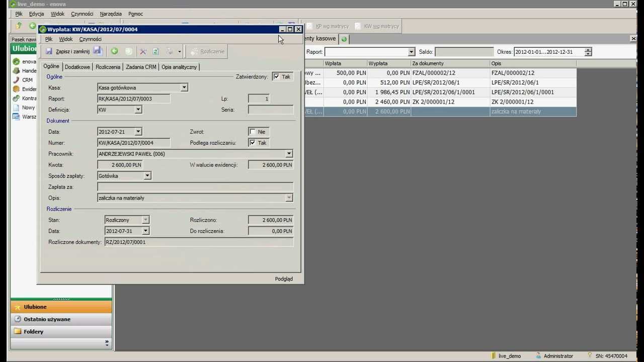Open the print options dropdown arrow in toolbar
Screen dimensions: 644x362
tap(179, 52)
